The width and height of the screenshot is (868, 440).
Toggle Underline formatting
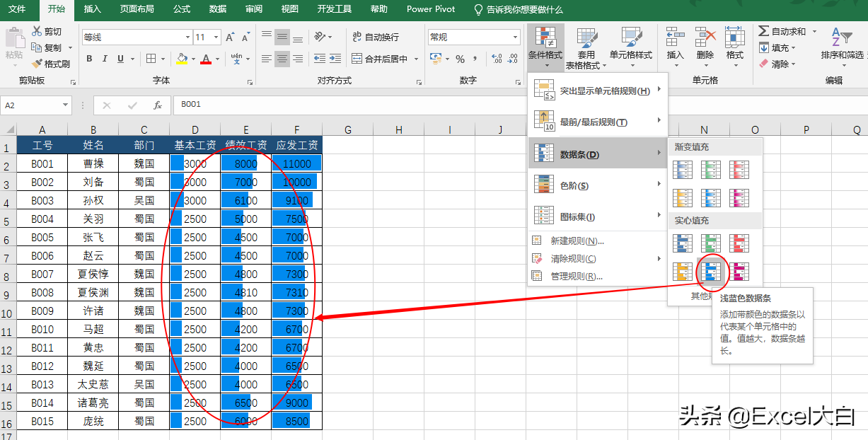pyautogui.click(x=120, y=59)
